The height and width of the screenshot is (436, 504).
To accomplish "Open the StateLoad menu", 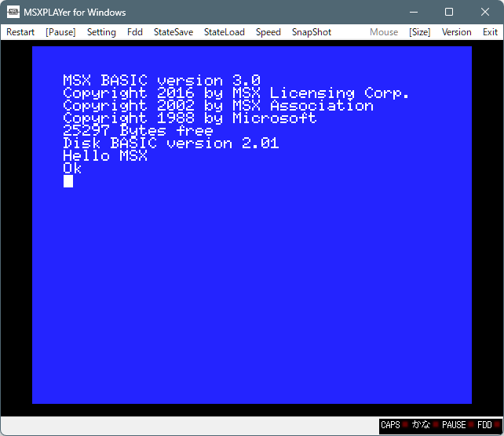I will (x=224, y=32).
